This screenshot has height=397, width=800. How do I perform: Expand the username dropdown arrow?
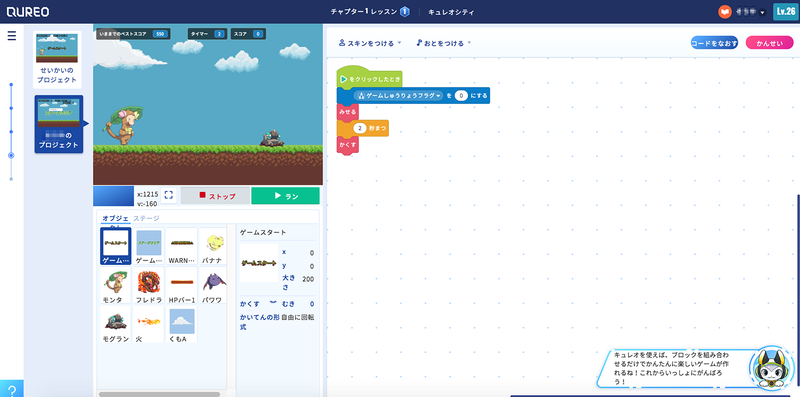[762, 12]
